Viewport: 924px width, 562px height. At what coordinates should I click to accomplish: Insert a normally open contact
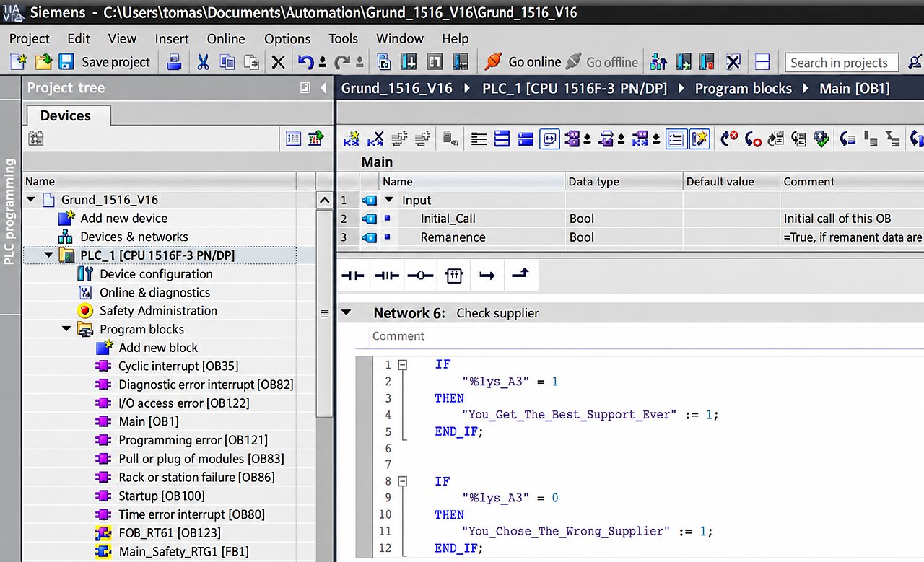click(x=353, y=276)
